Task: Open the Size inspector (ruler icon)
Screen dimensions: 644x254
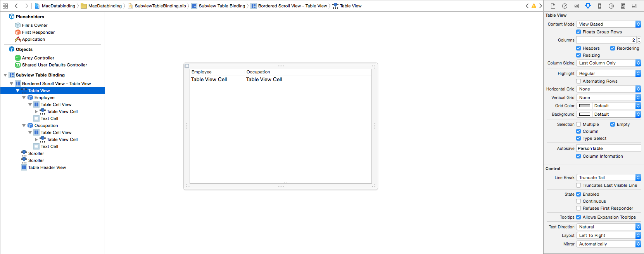Action: [599, 6]
